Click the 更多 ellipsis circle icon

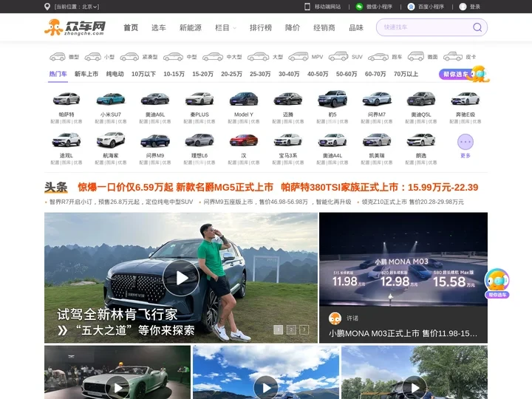(465, 142)
